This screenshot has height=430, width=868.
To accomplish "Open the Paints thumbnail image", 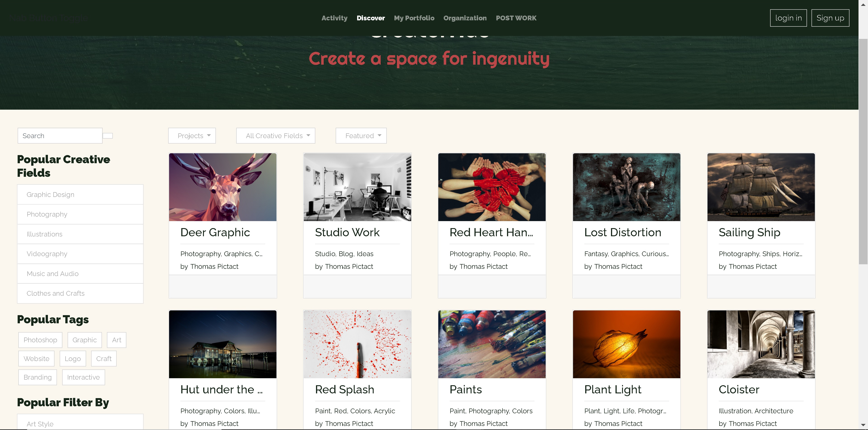I will 492,344.
